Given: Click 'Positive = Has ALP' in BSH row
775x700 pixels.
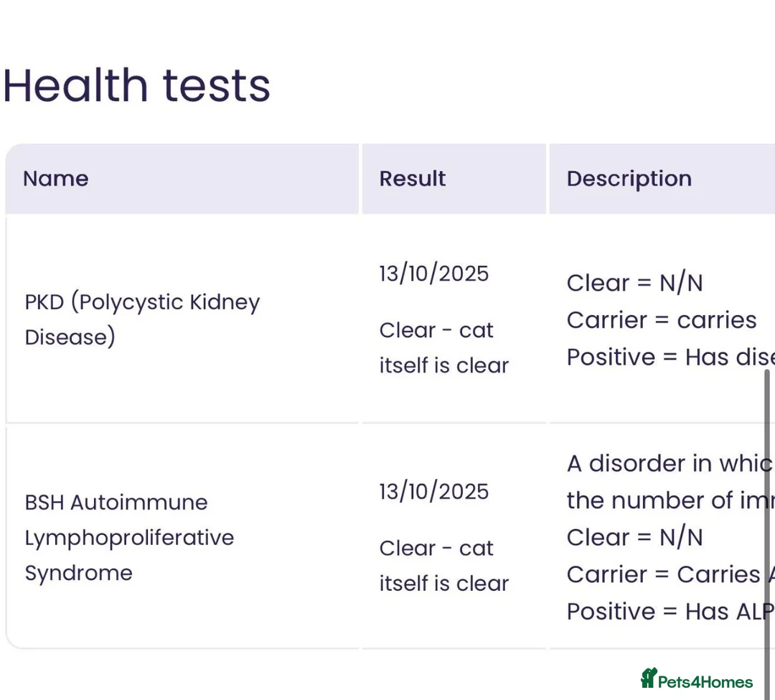Looking at the screenshot, I should coord(667,612).
